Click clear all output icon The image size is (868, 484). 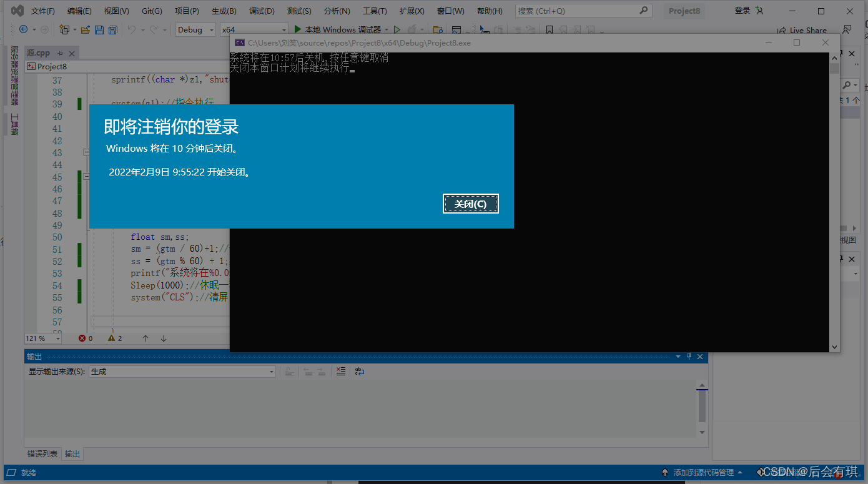[x=340, y=371]
